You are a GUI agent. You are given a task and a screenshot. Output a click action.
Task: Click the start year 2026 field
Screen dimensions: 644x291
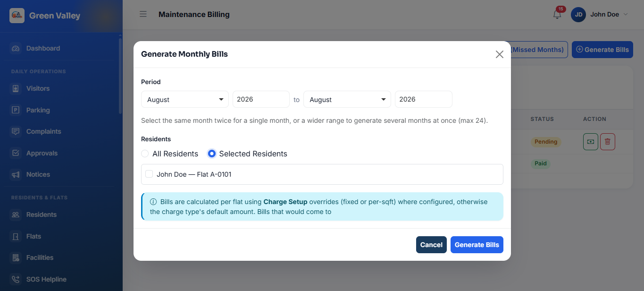pyautogui.click(x=261, y=99)
